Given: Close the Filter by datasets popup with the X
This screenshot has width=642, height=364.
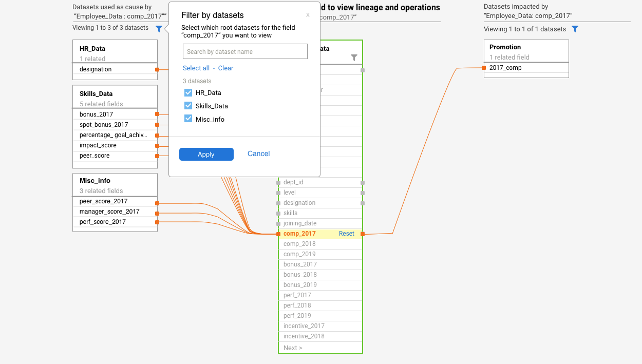Looking at the screenshot, I should click(x=308, y=15).
